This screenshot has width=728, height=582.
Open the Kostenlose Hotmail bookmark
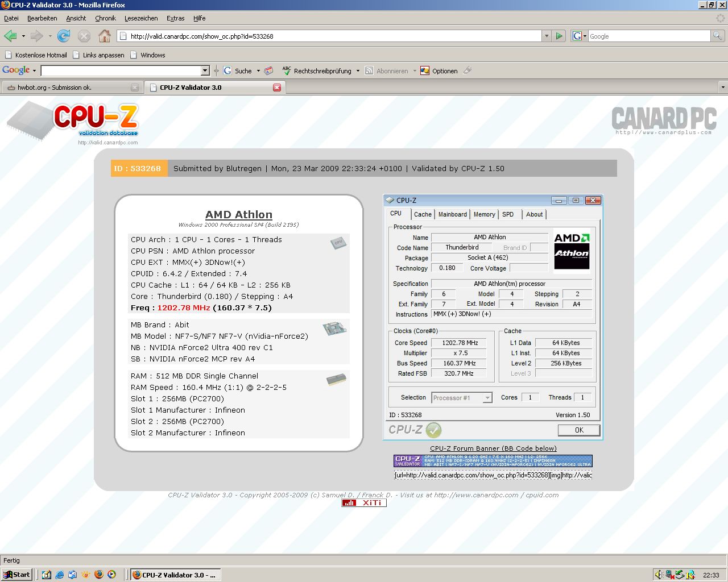coord(36,55)
